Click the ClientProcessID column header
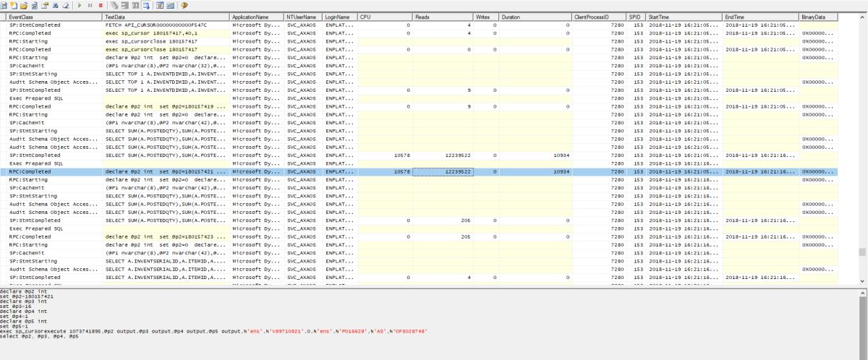 click(599, 17)
